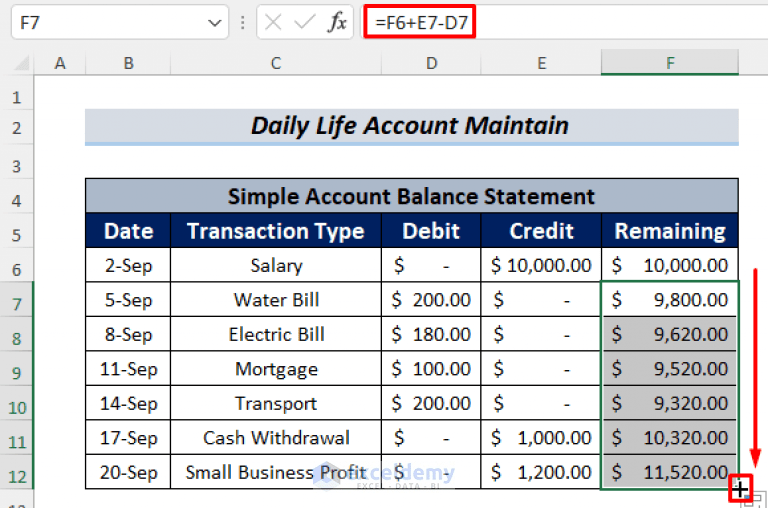Select column F header
768x508 pixels.
(x=670, y=63)
